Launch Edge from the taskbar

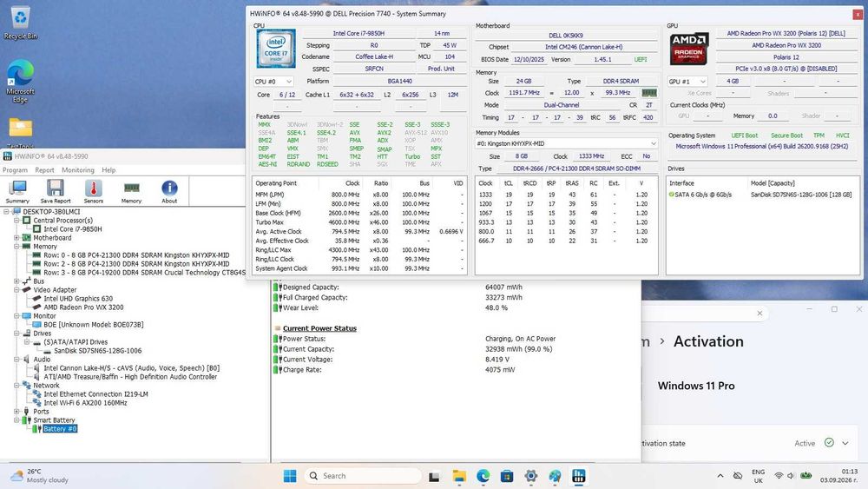point(483,476)
